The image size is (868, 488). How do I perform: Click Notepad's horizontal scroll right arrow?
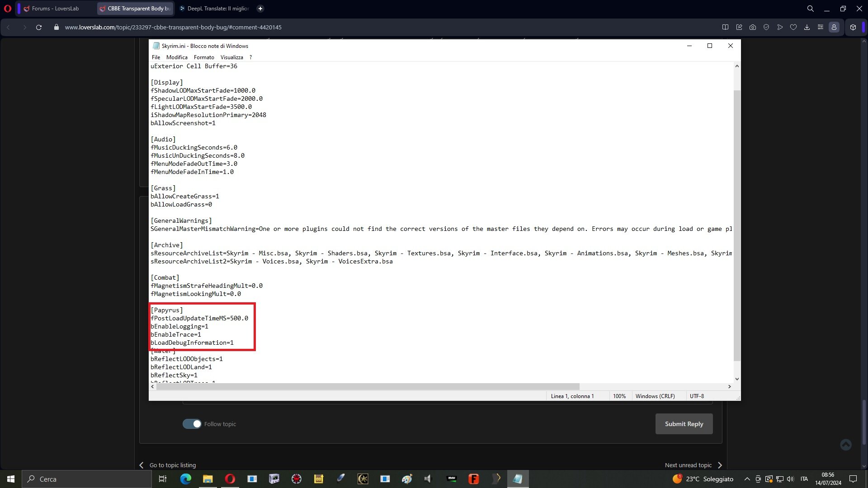click(x=729, y=386)
